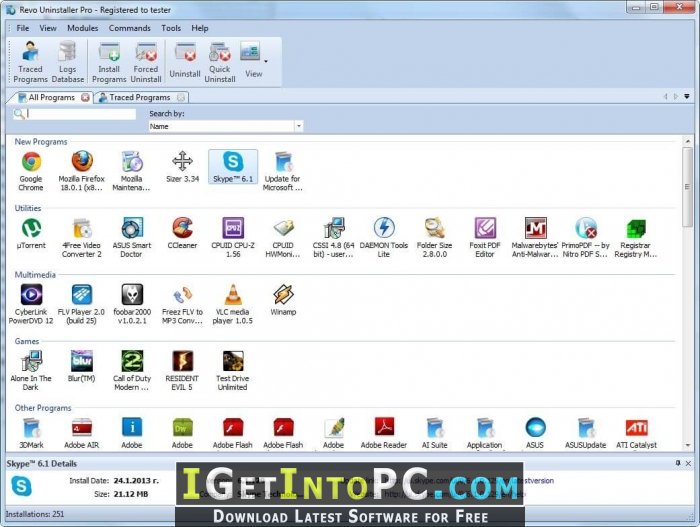This screenshot has width=700, height=527.
Task: Select the Google Chrome program icon
Action: coord(31,171)
